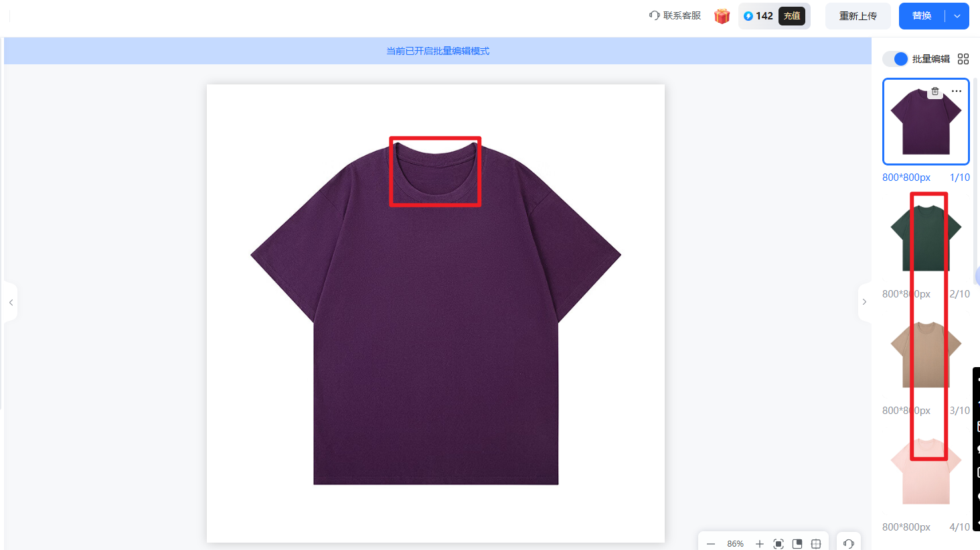Turn off the 批量编辑 batch edit toggle
Screen dimensions: 980x550
coord(895,59)
